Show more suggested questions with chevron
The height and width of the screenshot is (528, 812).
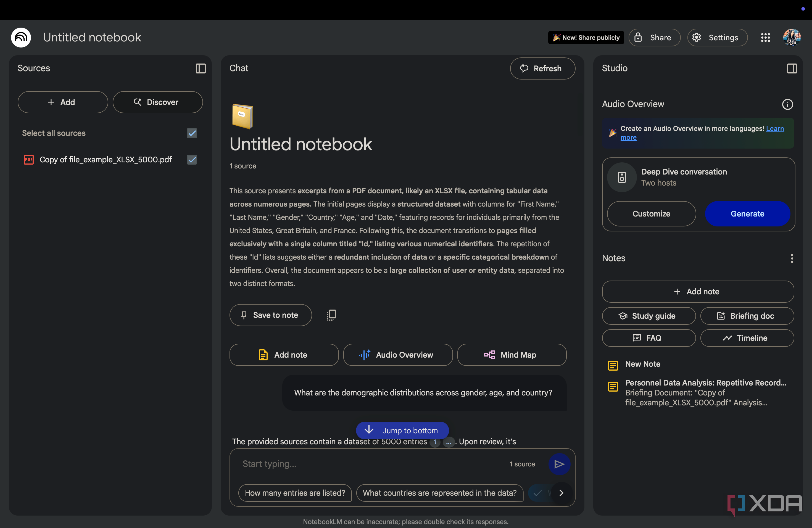pos(561,493)
